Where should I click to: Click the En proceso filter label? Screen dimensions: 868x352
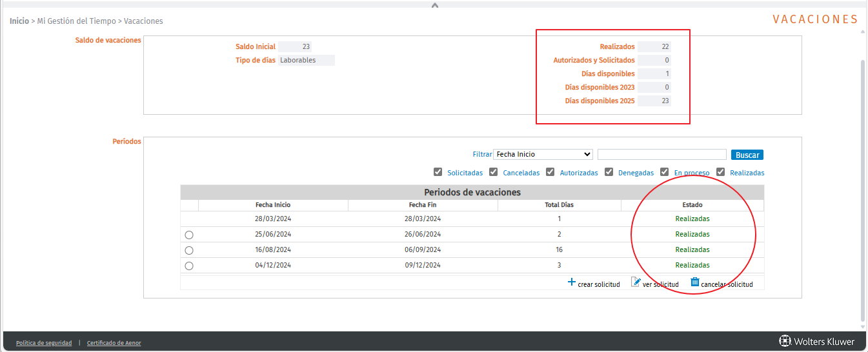pyautogui.click(x=692, y=173)
